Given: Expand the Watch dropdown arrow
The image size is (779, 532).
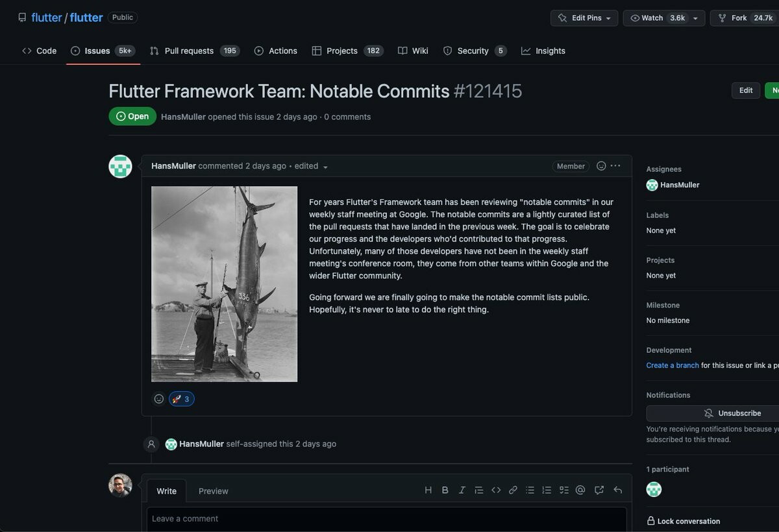Looking at the screenshot, I should point(696,18).
